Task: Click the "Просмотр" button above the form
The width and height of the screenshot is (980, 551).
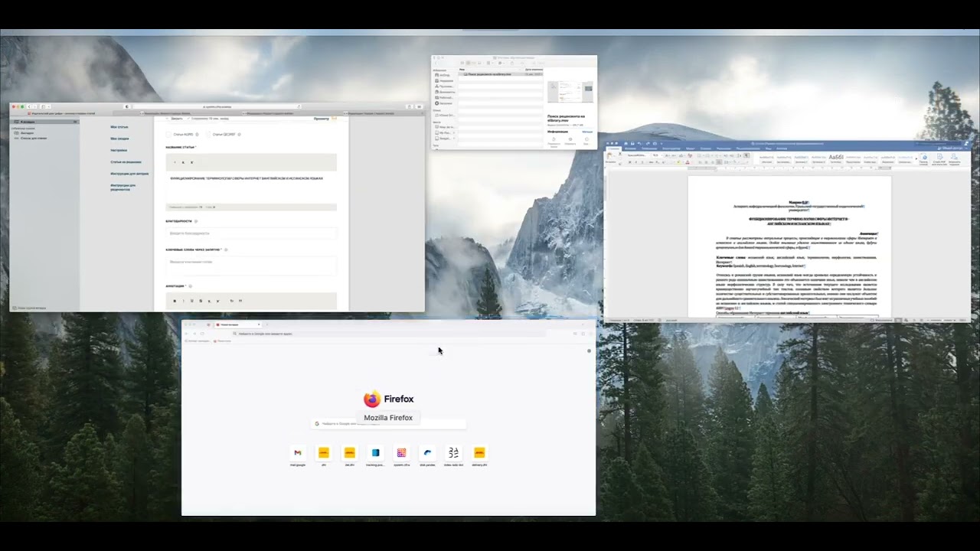Action: [x=322, y=119]
